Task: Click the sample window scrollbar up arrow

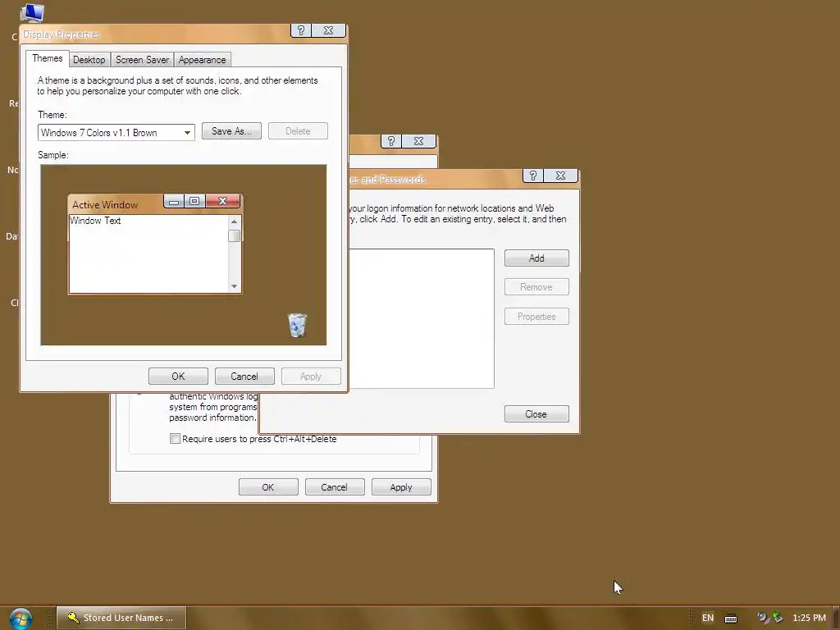Action: pyautogui.click(x=234, y=221)
